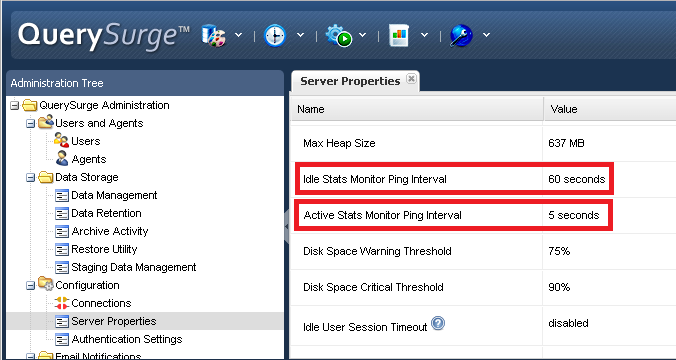676x360 pixels.
Task: Select the Max Heap Size row
Action: (x=483, y=144)
